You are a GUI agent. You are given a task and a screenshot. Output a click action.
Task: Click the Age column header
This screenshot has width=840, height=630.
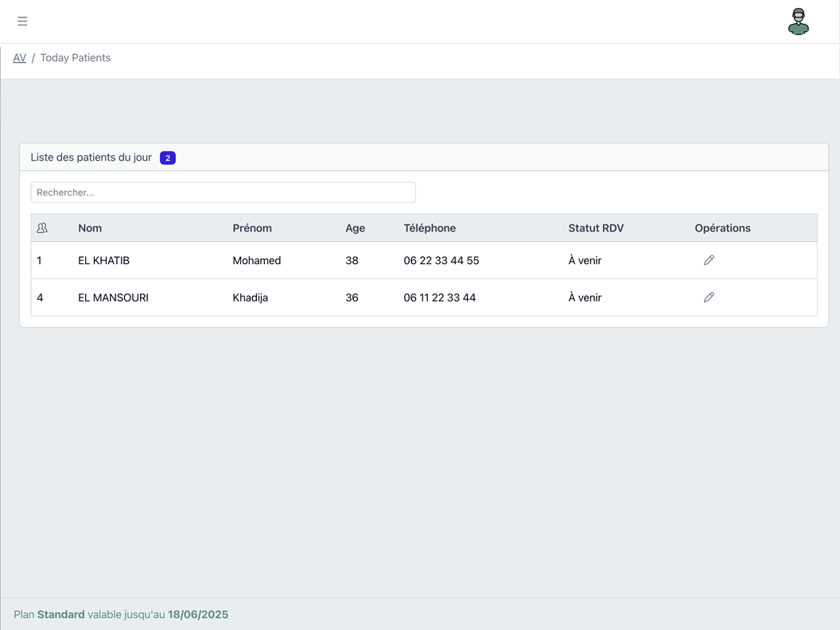coord(355,228)
